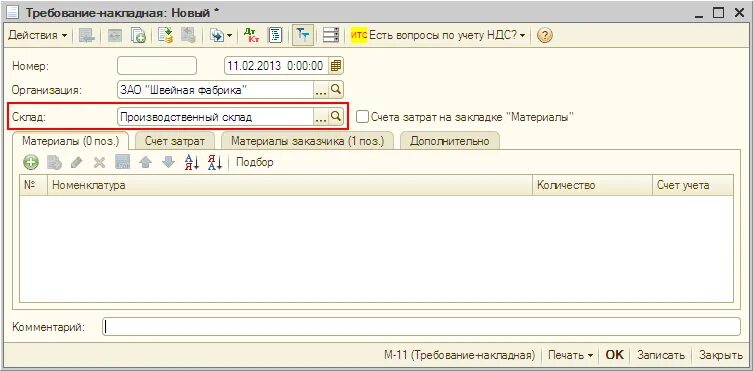Choose warehouse via the ellipsis button
Image resolution: width=753 pixels, height=371 pixels.
tap(321, 116)
